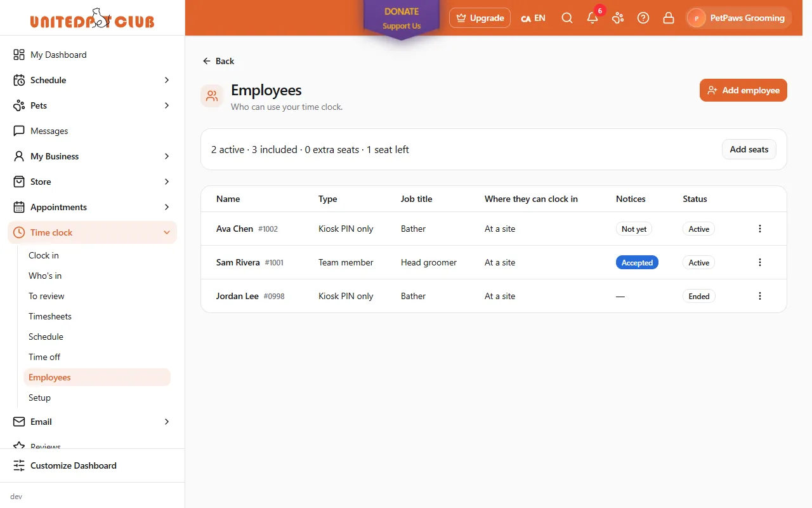Go Back using the arrow link
812x508 pixels.
218,61
